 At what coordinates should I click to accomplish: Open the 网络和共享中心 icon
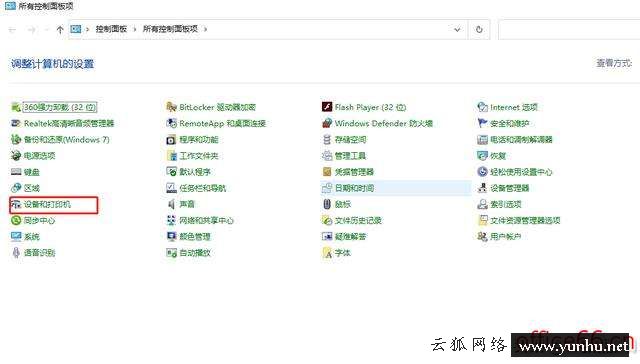(171, 220)
